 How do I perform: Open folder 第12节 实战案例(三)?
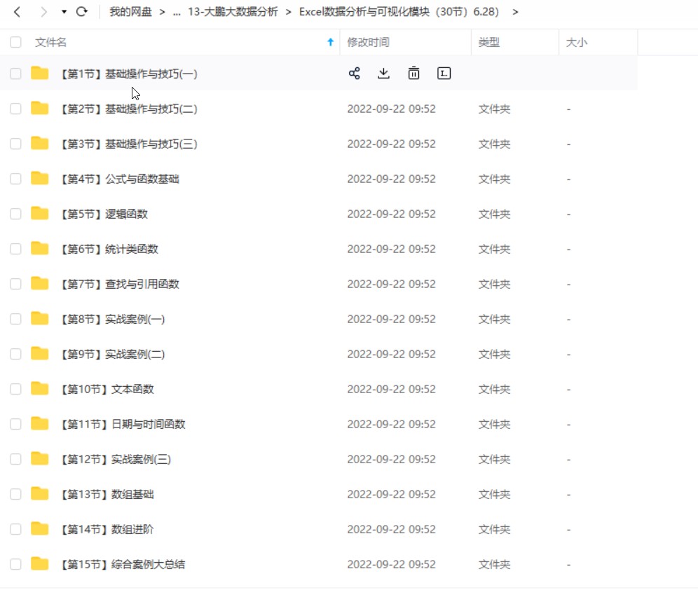pos(116,459)
